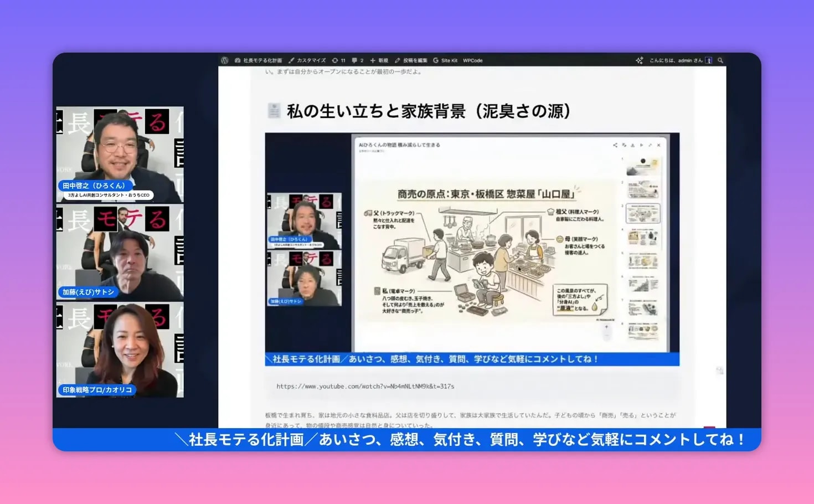Open comments via the bubble icon showing 2

pyautogui.click(x=358, y=60)
